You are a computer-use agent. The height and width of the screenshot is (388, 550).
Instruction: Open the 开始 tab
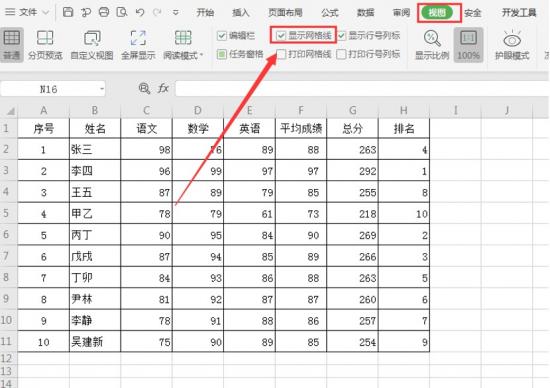point(205,13)
